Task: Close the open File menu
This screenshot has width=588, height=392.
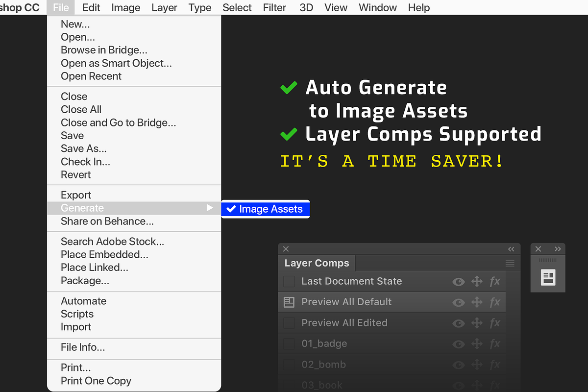Action: click(x=61, y=7)
